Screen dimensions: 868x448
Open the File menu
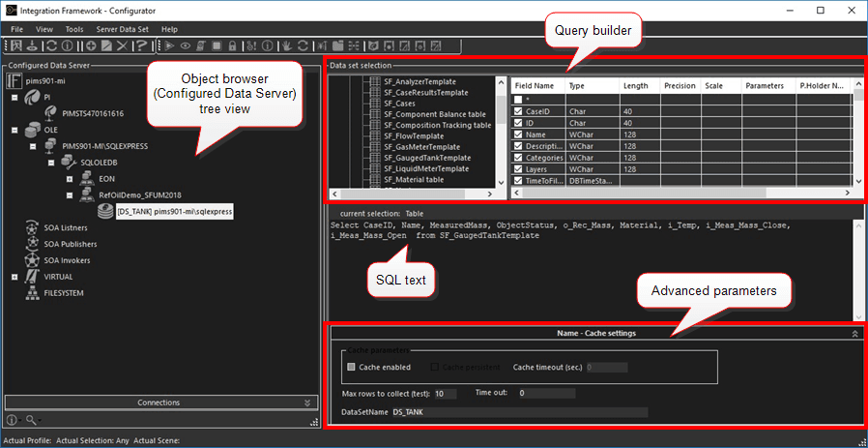coord(16,29)
